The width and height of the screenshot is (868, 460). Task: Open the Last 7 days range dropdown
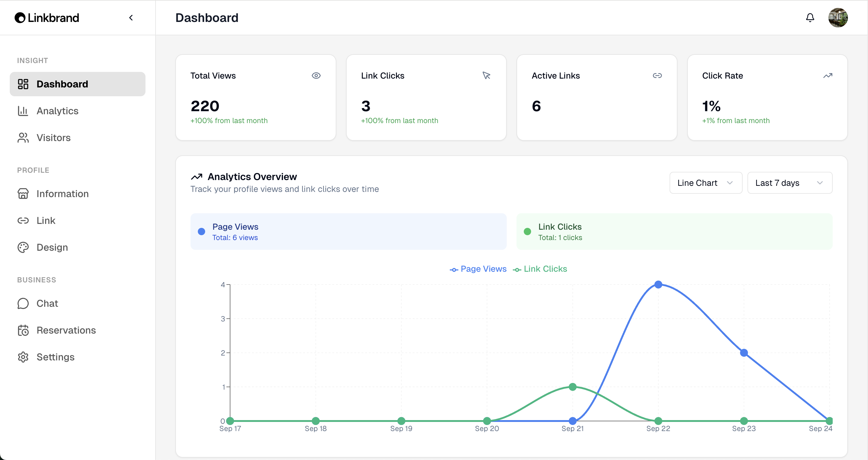point(790,183)
